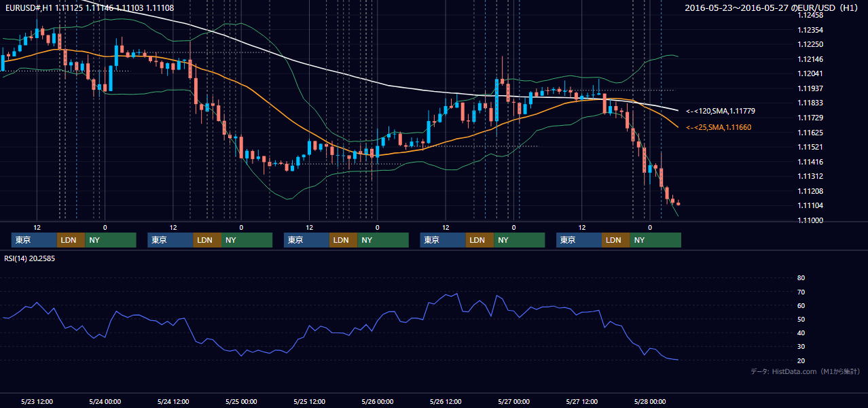Viewport: 868px width, 408px height.
Task: Select the 5/26 12:00 time label
Action: click(x=446, y=401)
